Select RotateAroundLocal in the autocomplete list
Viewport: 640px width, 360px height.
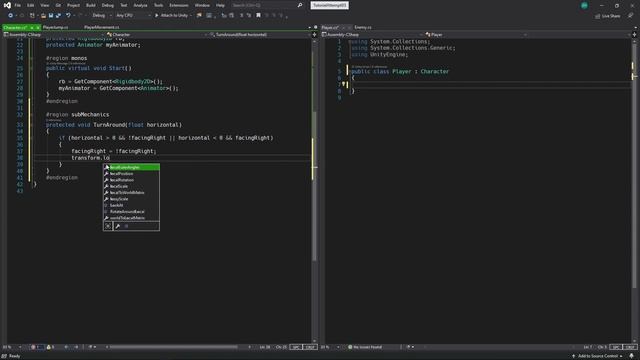[x=131, y=211]
